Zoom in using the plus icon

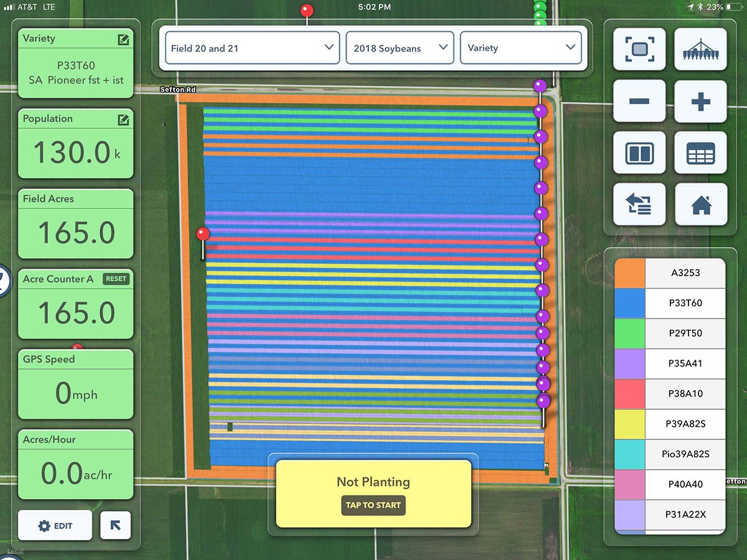point(701,101)
